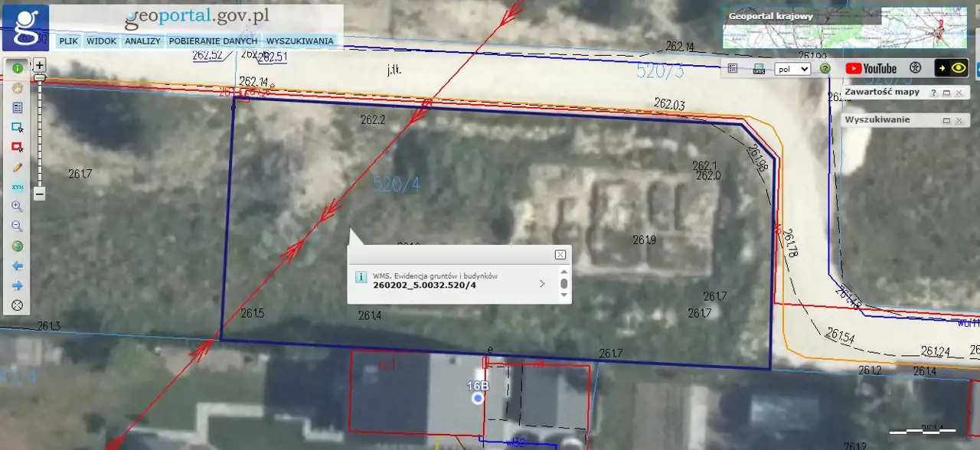Select the green info identify tool
Image resolution: width=980 pixels, height=450 pixels.
click(x=17, y=68)
